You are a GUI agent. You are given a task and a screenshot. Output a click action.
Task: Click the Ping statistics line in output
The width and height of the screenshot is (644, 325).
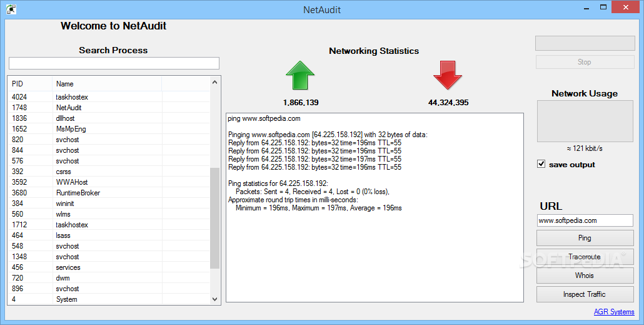click(x=278, y=183)
